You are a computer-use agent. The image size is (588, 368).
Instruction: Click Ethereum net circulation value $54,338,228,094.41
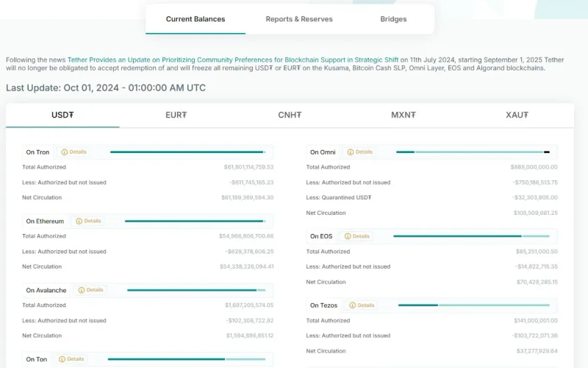tap(247, 266)
